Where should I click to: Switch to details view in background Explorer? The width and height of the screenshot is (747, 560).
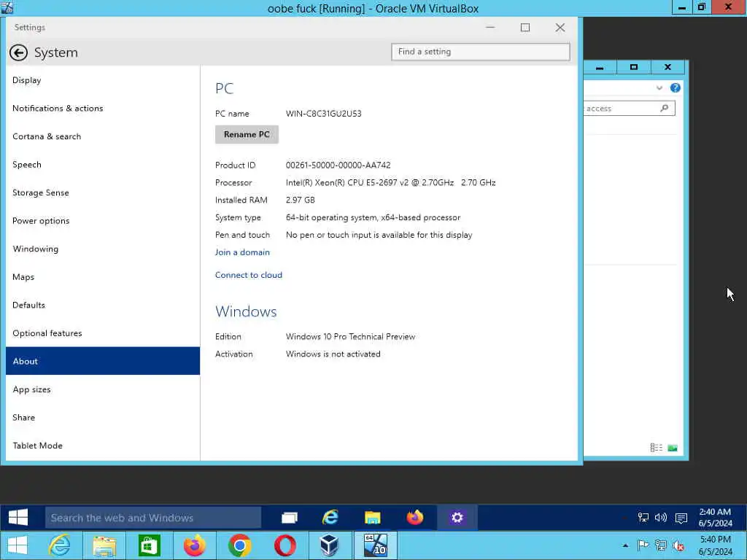(x=656, y=448)
